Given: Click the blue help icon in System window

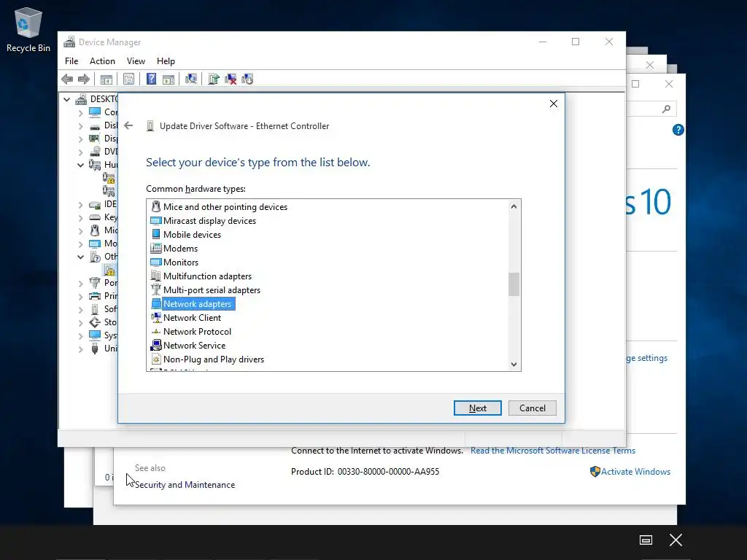Looking at the screenshot, I should [x=678, y=130].
